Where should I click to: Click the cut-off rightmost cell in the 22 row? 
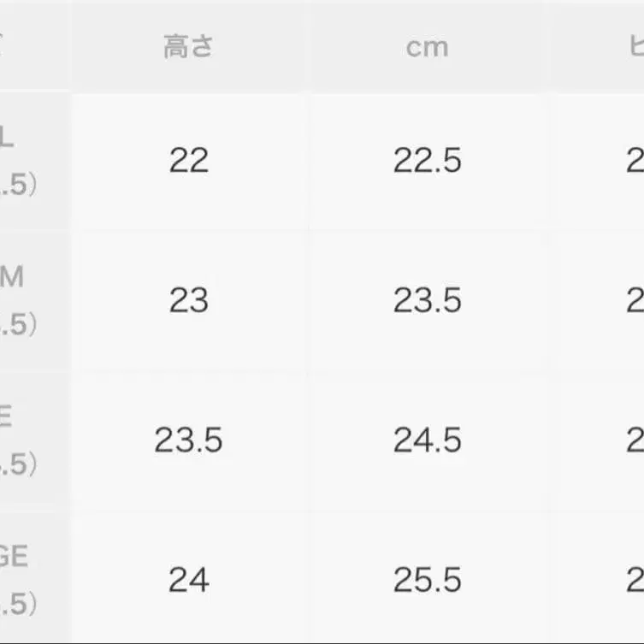click(x=635, y=160)
